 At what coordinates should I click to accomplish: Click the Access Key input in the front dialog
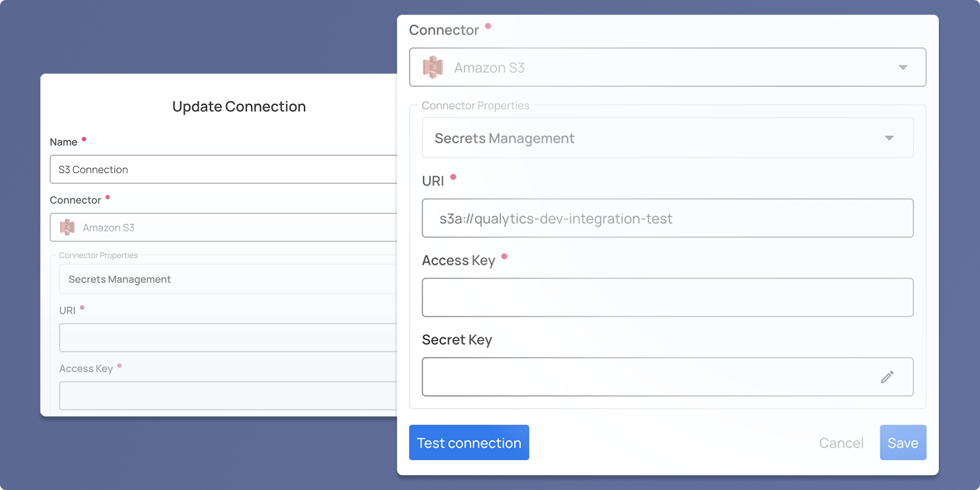tap(668, 298)
